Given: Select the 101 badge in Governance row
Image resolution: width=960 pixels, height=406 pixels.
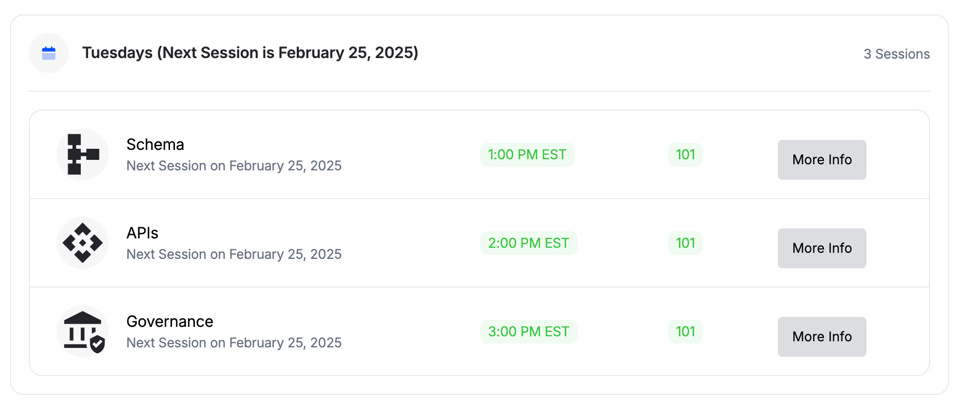Looking at the screenshot, I should [685, 332].
